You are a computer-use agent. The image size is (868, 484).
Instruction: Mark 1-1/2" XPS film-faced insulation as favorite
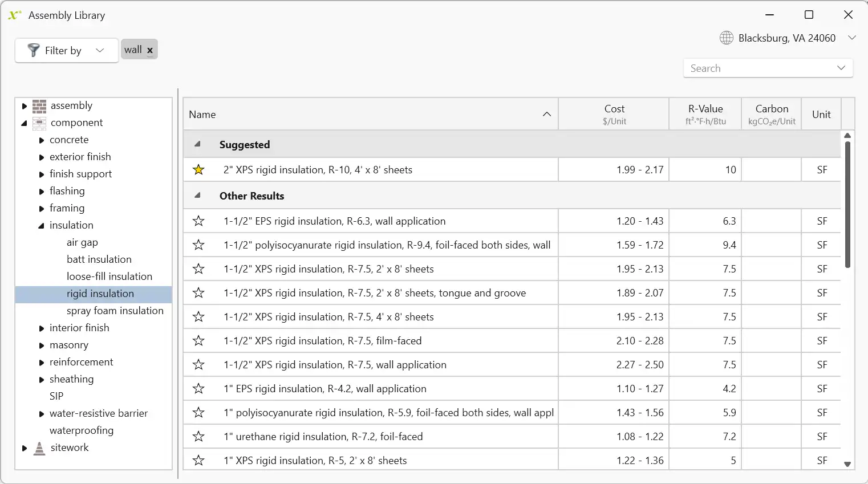tap(198, 341)
